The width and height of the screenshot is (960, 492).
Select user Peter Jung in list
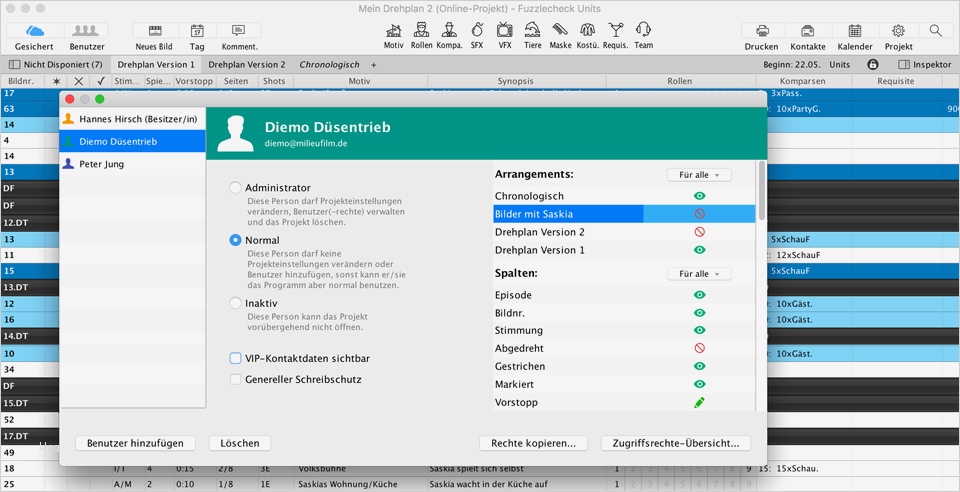pyautogui.click(x=102, y=164)
